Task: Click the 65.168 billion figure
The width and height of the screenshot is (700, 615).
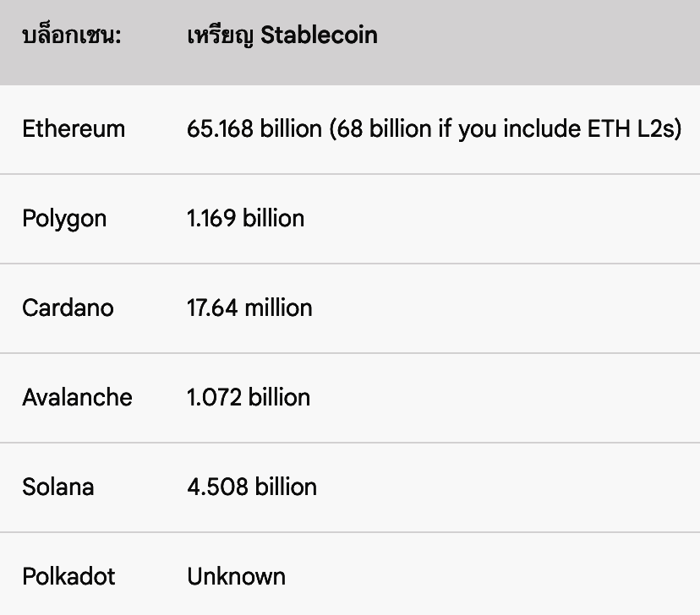Action: [254, 129]
